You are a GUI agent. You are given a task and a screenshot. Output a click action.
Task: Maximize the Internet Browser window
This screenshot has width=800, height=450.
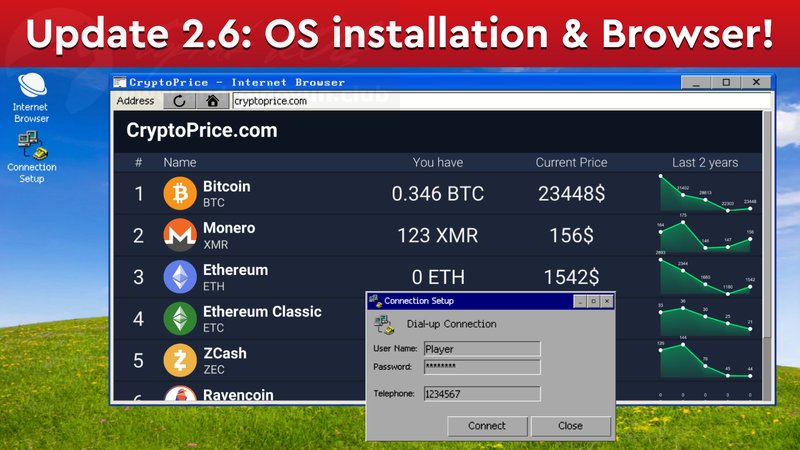tap(726, 82)
